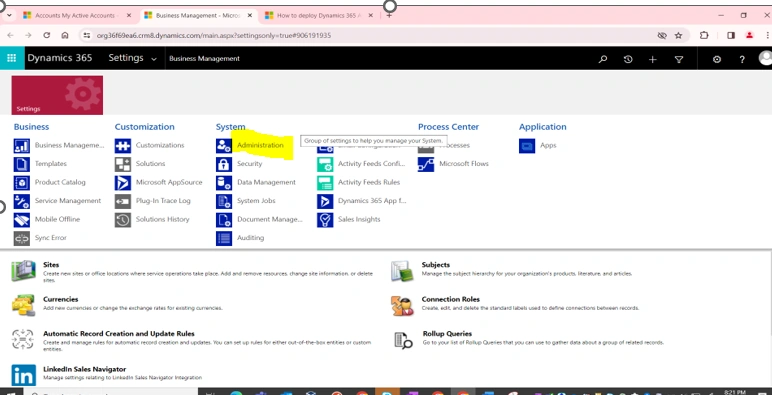
Task: Click the Mobile Offline icon
Action: [22, 220]
